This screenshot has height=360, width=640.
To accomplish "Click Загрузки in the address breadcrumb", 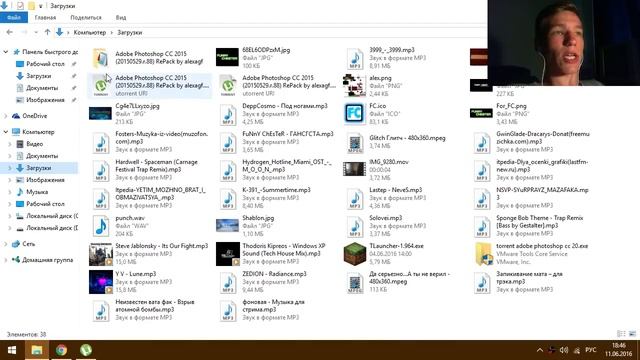I will 129,32.
